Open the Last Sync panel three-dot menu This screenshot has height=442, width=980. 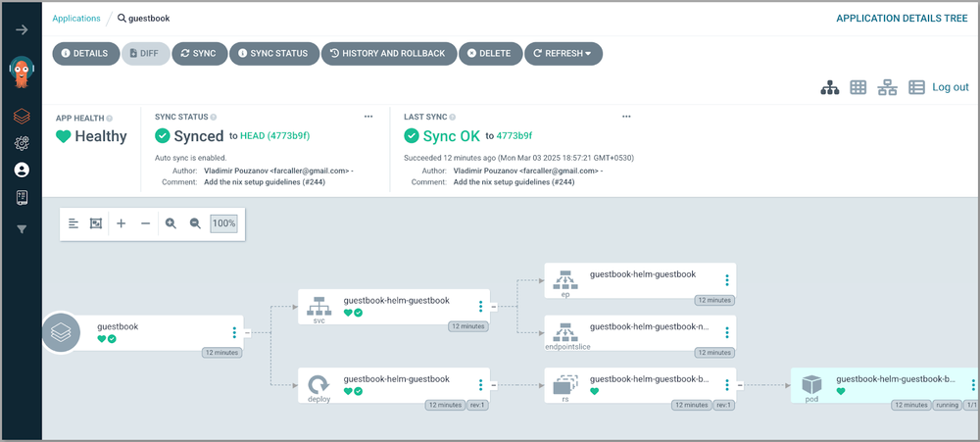click(x=626, y=117)
